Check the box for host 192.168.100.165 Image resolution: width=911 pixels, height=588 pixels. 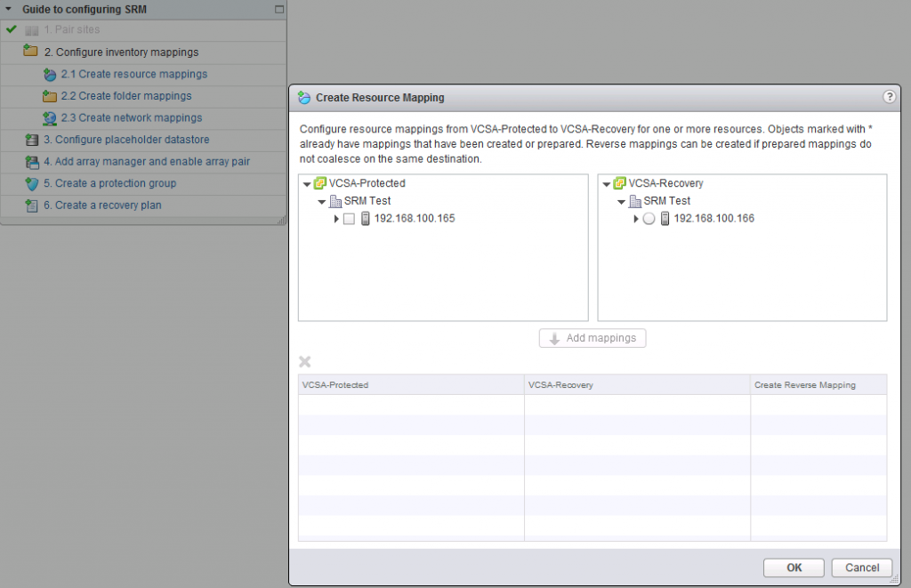click(x=349, y=219)
